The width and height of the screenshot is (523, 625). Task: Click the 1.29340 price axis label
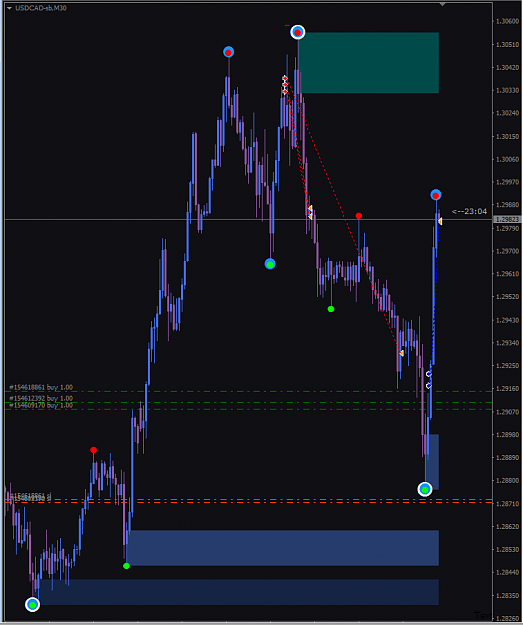[507, 343]
